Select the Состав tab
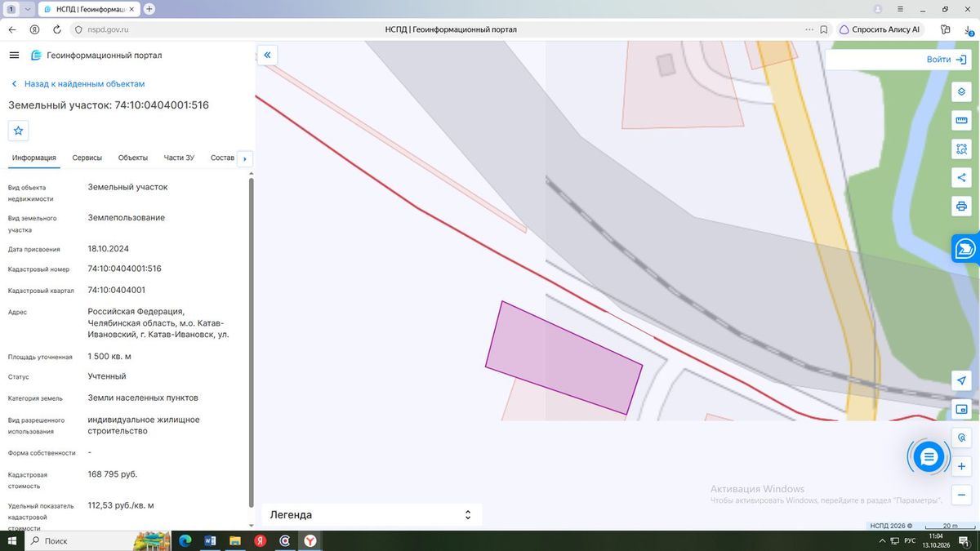980x551 pixels. [x=222, y=158]
